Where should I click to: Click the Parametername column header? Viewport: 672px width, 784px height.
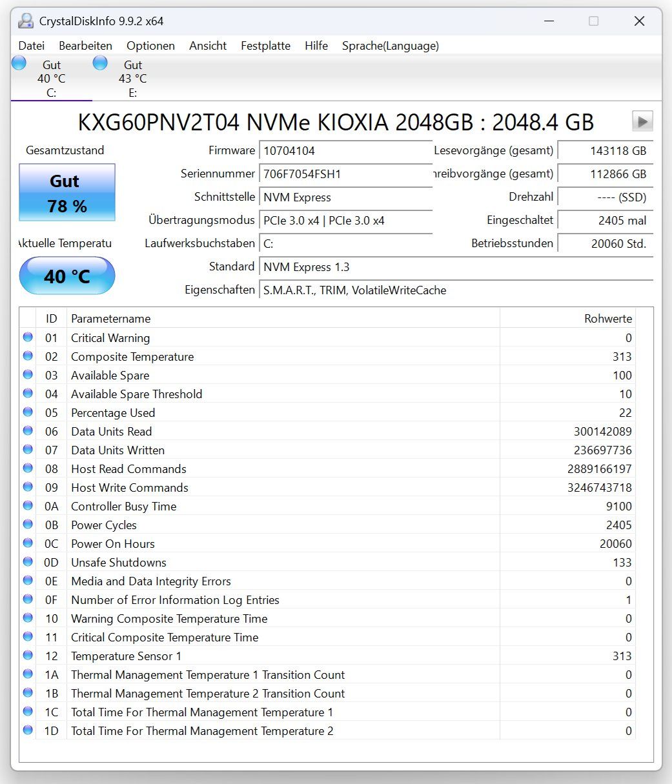coord(283,318)
